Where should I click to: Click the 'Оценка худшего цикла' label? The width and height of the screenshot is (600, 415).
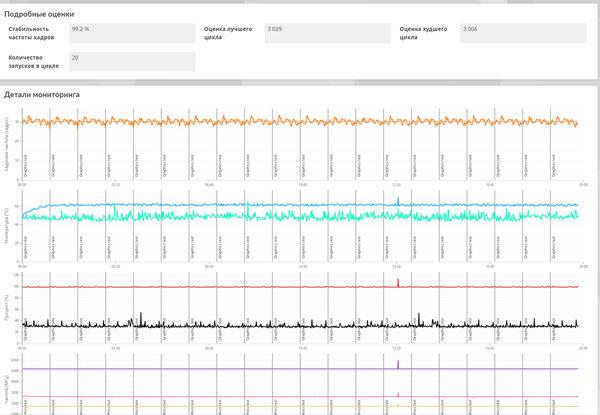click(x=423, y=33)
